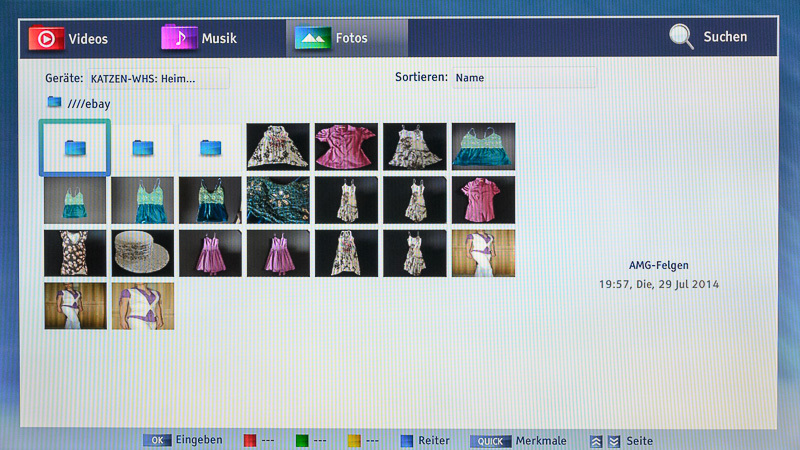Click the ////ebay path folder icon
The width and height of the screenshot is (800, 450).
54,102
